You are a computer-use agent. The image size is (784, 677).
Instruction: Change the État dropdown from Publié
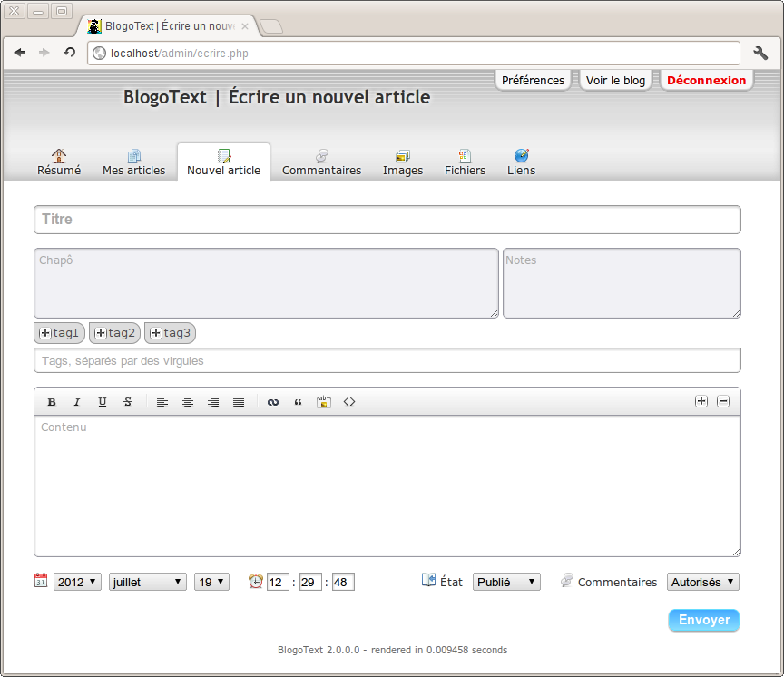point(506,582)
